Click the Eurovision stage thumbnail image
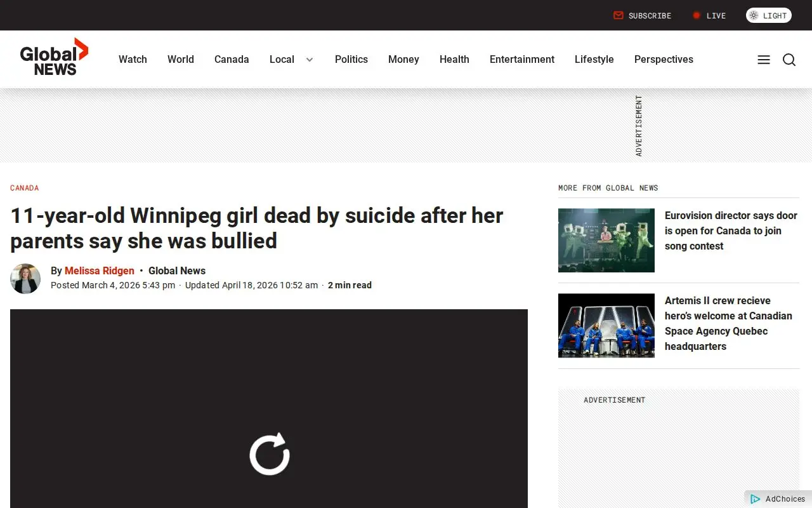The height and width of the screenshot is (508, 812). tap(606, 240)
